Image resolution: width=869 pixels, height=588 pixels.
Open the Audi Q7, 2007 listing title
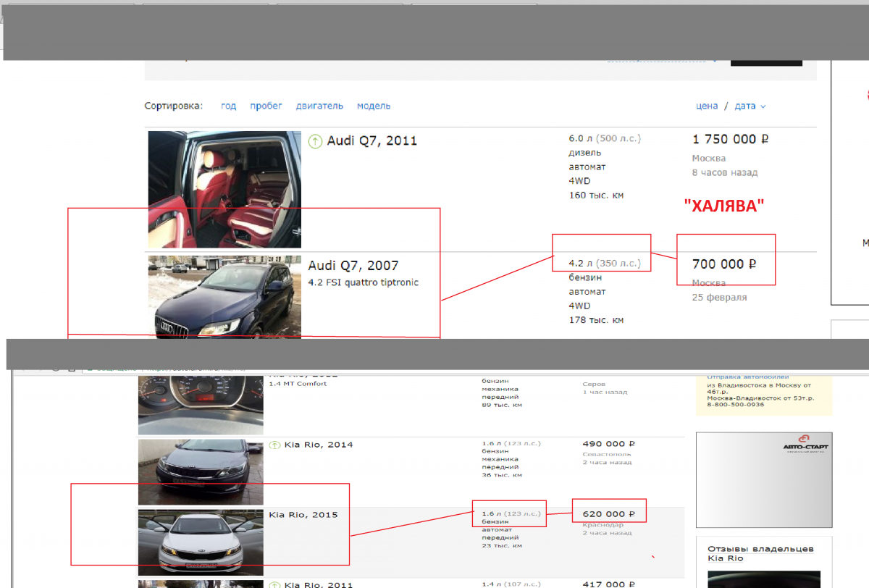click(x=353, y=266)
